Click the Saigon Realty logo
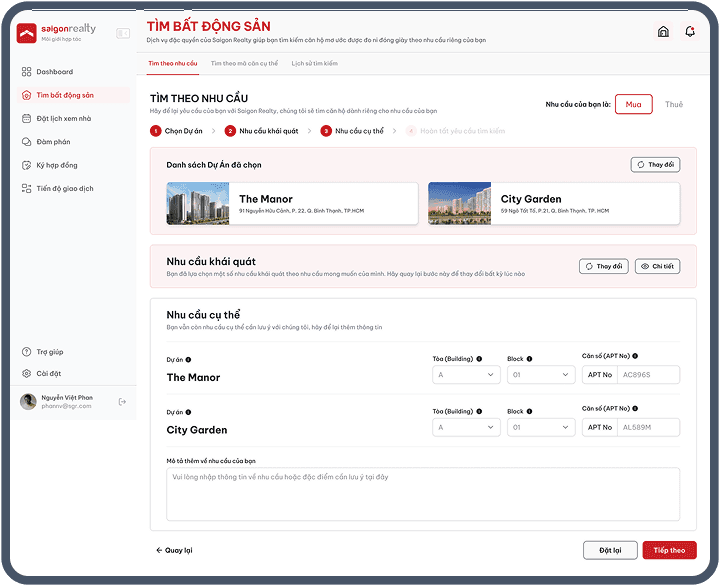The image size is (719, 585). [56, 33]
